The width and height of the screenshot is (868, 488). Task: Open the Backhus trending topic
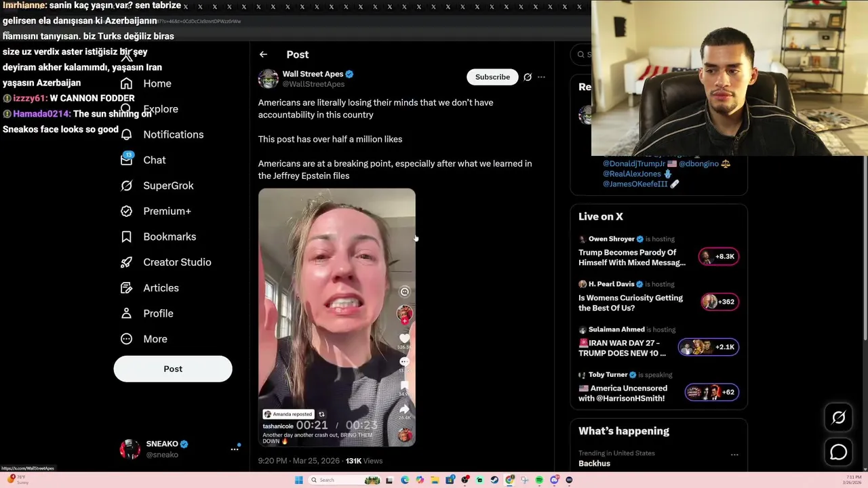pyautogui.click(x=595, y=464)
